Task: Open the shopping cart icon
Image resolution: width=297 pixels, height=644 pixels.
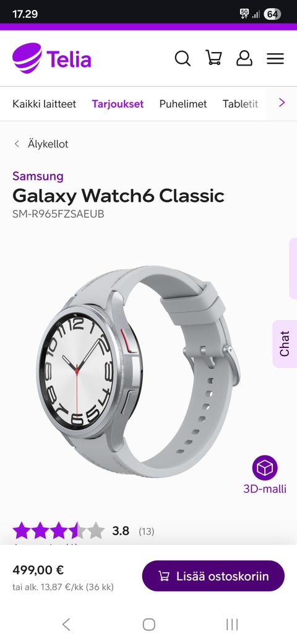Action: point(213,58)
